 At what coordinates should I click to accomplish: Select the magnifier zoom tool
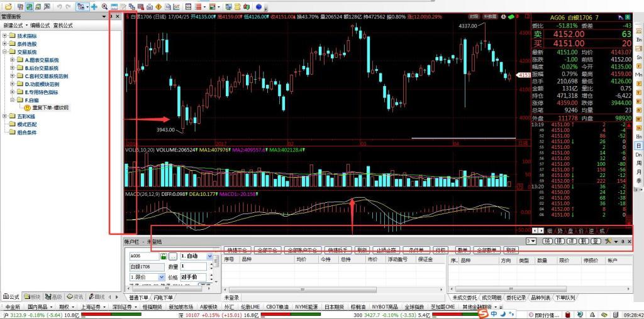(x=104, y=6)
